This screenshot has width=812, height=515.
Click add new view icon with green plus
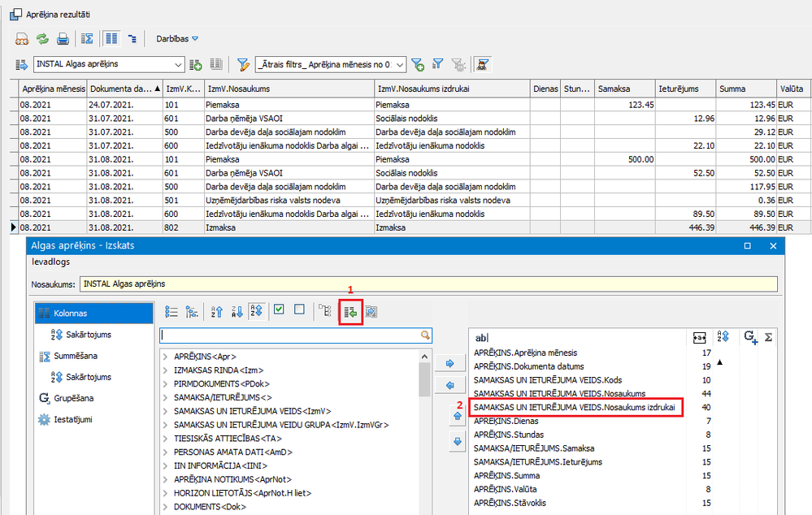coord(196,65)
